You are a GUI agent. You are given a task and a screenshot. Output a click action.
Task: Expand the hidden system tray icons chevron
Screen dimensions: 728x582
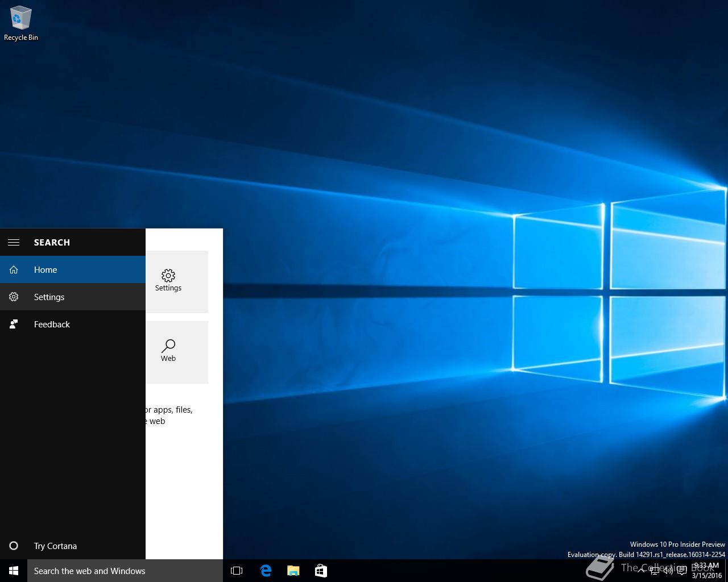point(641,571)
